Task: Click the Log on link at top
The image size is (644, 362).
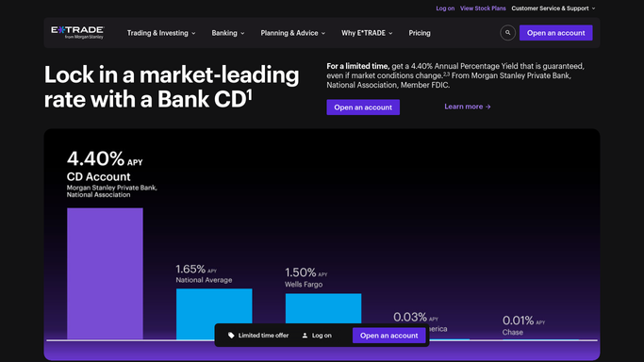Action: tap(445, 8)
